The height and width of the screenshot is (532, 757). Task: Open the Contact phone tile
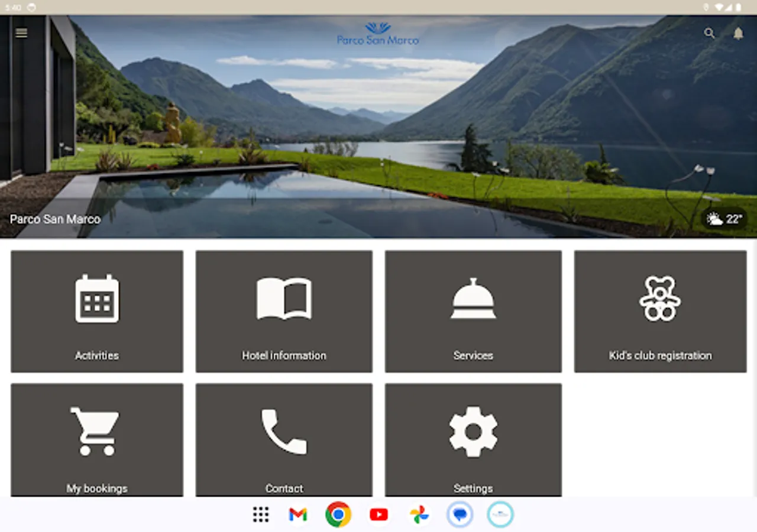[x=284, y=440]
